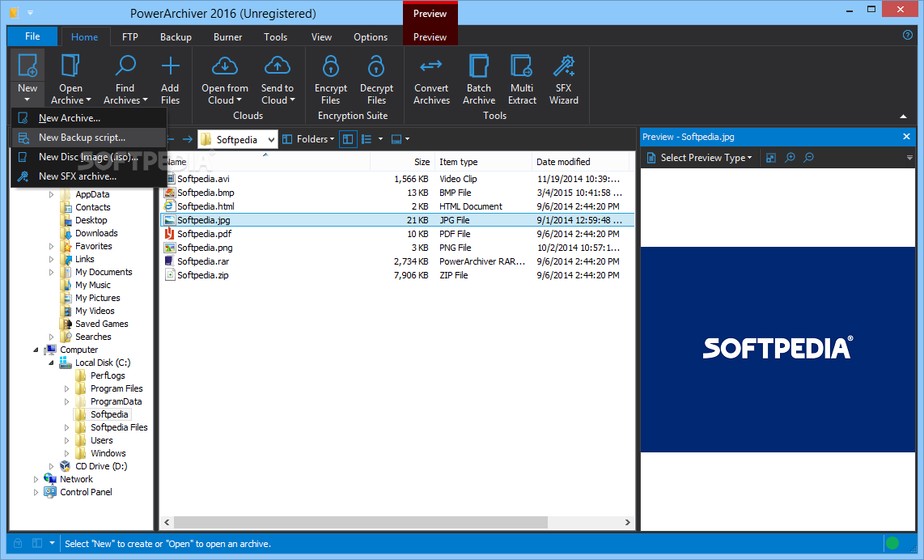The image size is (924, 560).
Task: Click Send to Cloud upload icon
Action: pyautogui.click(x=277, y=66)
